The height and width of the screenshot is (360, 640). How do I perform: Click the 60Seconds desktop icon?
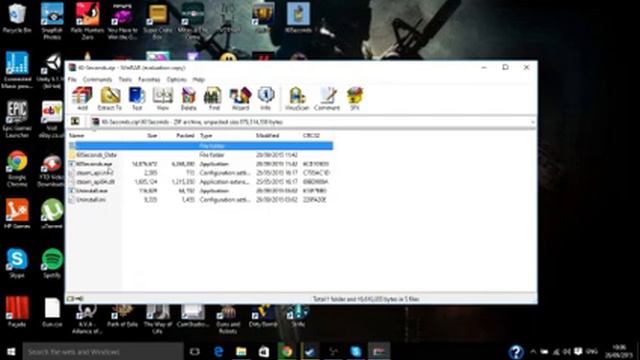click(x=298, y=18)
